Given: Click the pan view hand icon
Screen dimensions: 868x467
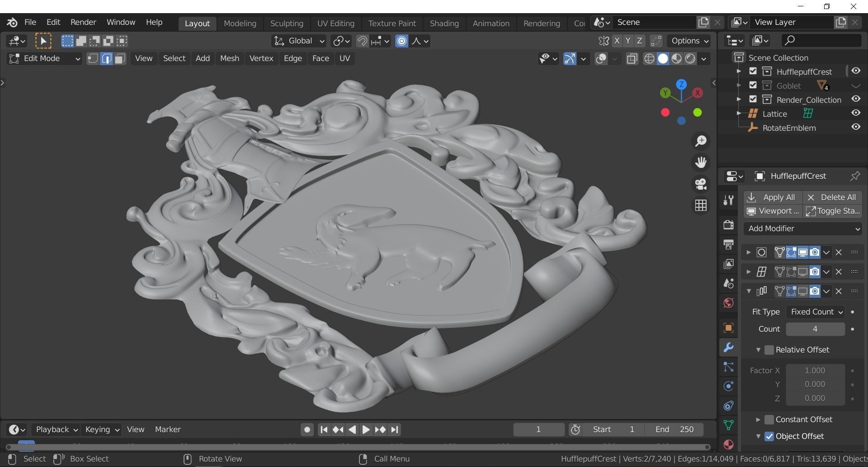Looking at the screenshot, I should [x=701, y=162].
